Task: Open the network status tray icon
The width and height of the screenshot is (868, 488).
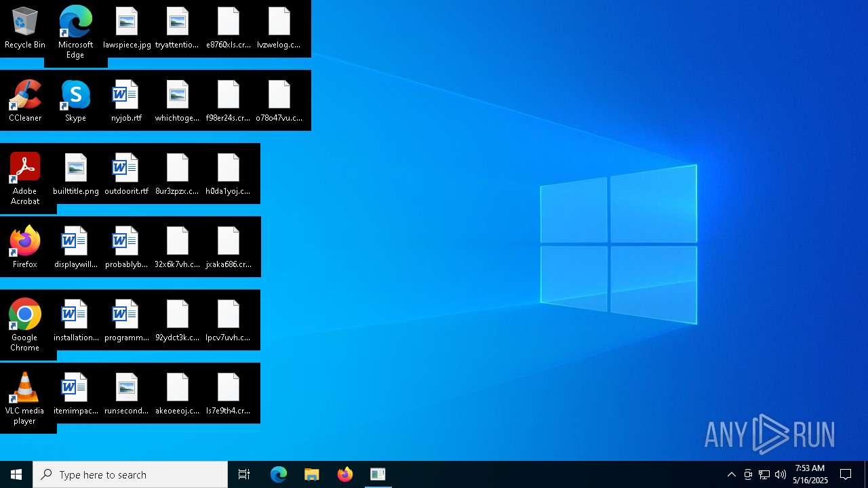Action: [x=764, y=474]
